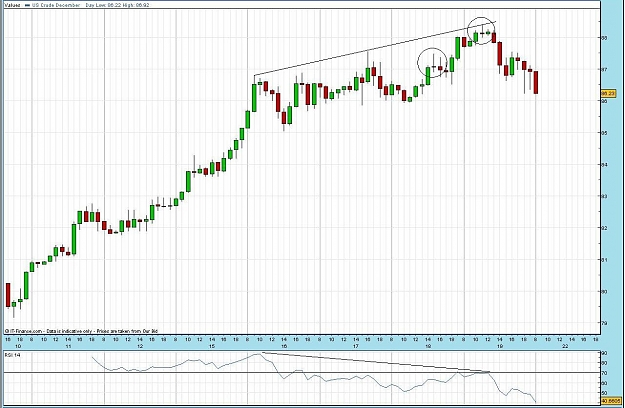
Task: Click the 88 price level on the price axis
Action: click(x=605, y=38)
